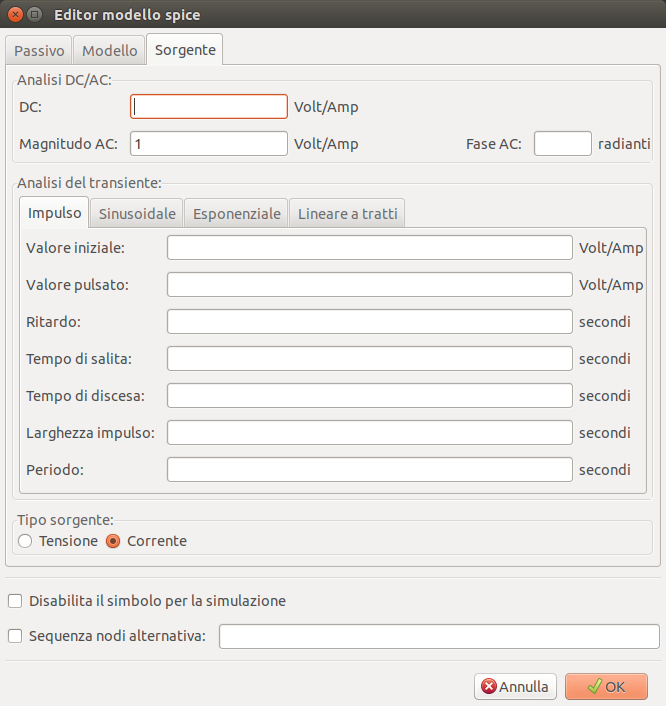The image size is (666, 706).
Task: Select the Tempo di salita field
Action: (x=369, y=359)
